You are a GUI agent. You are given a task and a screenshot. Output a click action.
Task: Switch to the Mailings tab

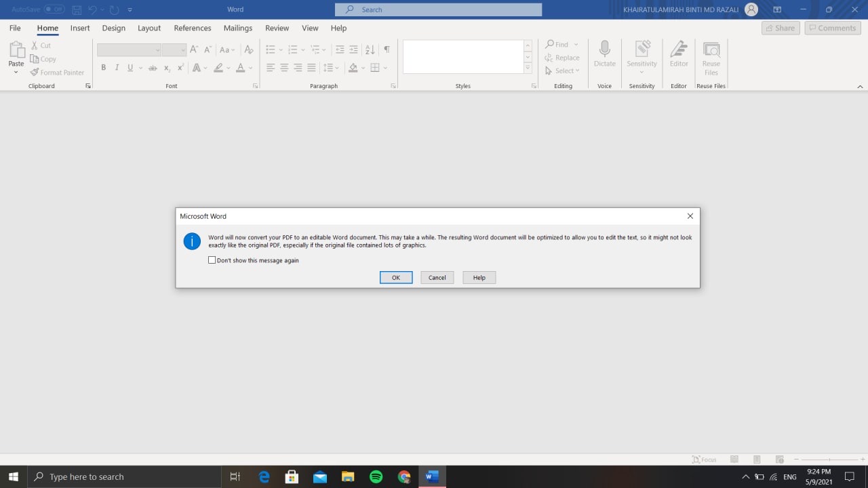[x=238, y=28]
